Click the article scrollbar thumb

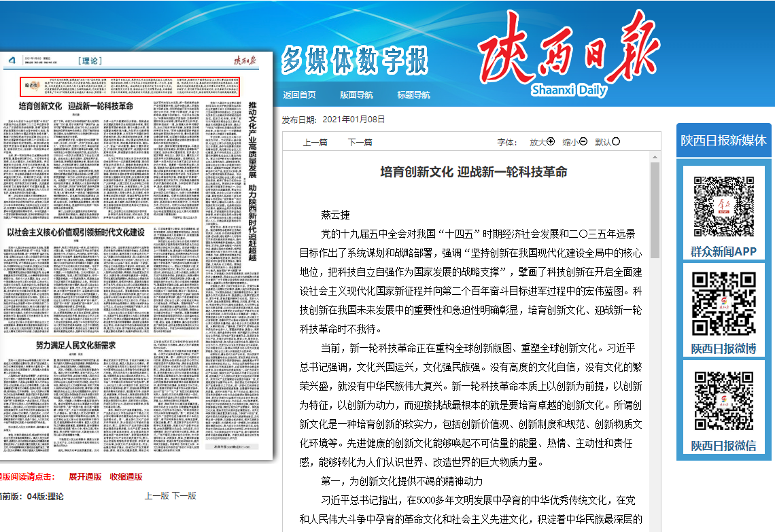[x=655, y=211]
